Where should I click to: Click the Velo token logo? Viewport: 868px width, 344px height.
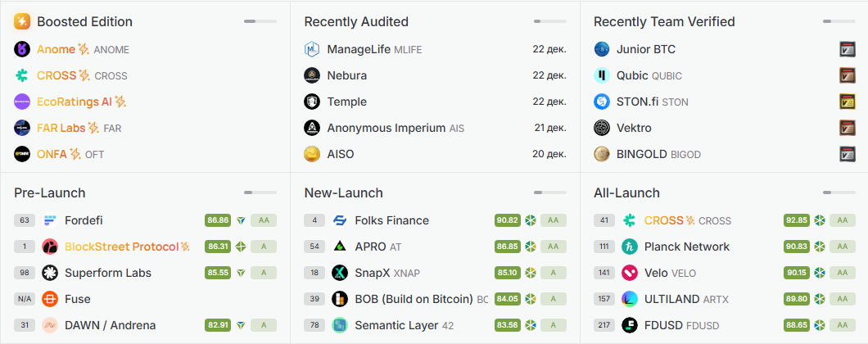630,273
